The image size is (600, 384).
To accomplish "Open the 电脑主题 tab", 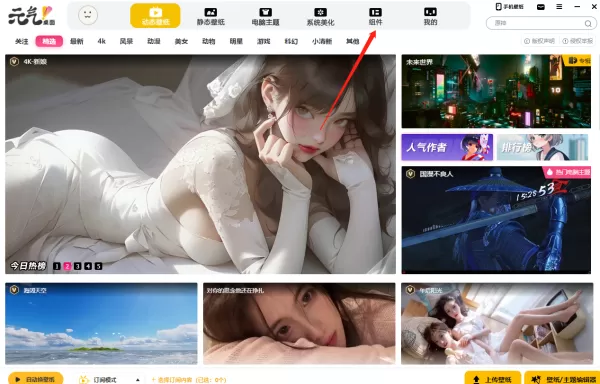I will pyautogui.click(x=265, y=17).
